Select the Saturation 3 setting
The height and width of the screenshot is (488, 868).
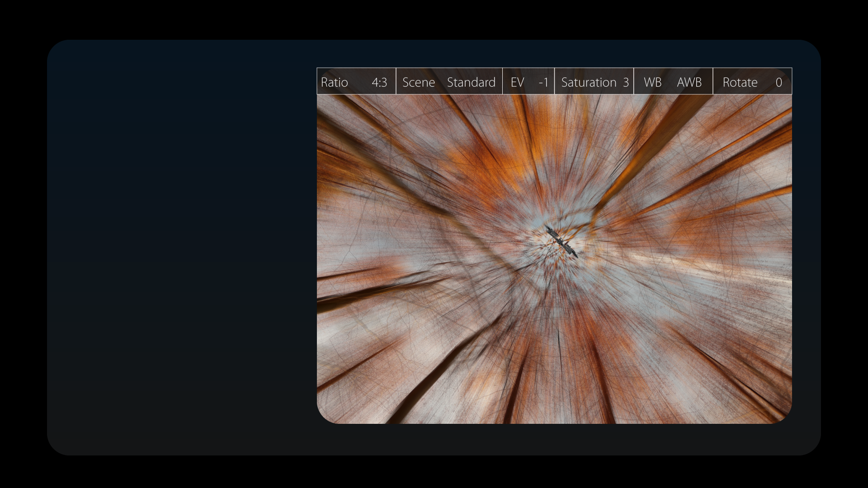click(x=594, y=81)
